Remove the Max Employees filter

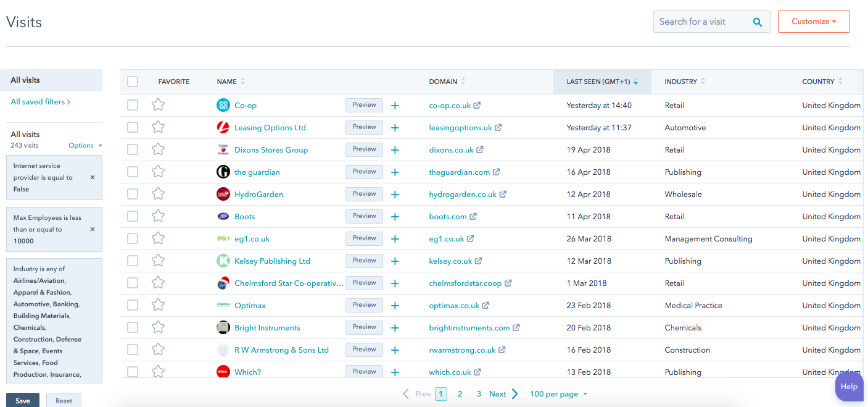click(93, 229)
